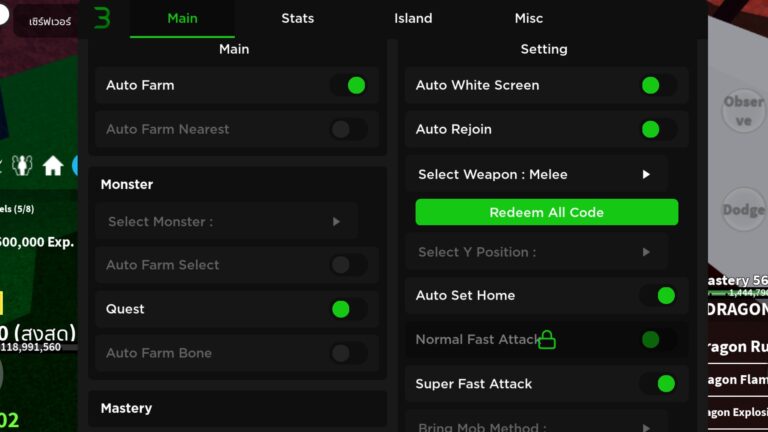Click the Redeem All Code button
The width and height of the screenshot is (768, 432).
pos(547,212)
